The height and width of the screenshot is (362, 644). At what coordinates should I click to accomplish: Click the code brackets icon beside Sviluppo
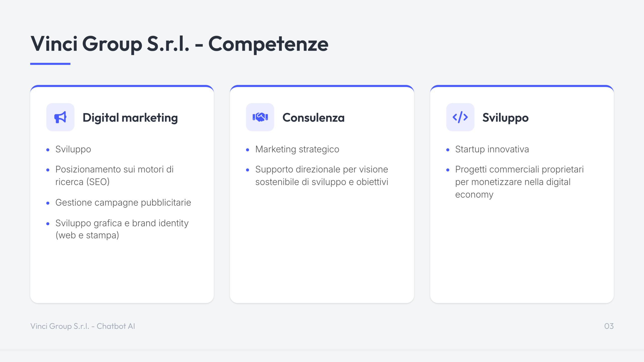(x=460, y=117)
